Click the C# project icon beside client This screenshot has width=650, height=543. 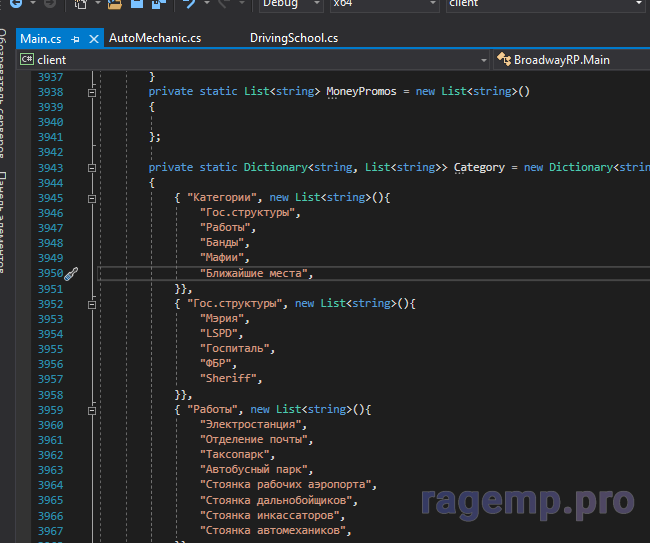(26, 60)
